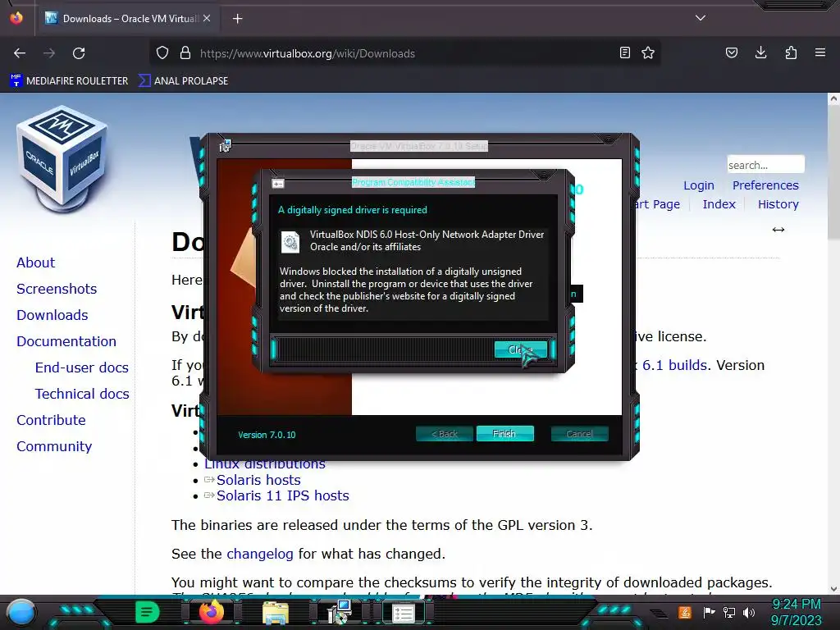The image size is (840, 630).
Task: List all tabs dropdown arrow
Action: click(x=701, y=18)
